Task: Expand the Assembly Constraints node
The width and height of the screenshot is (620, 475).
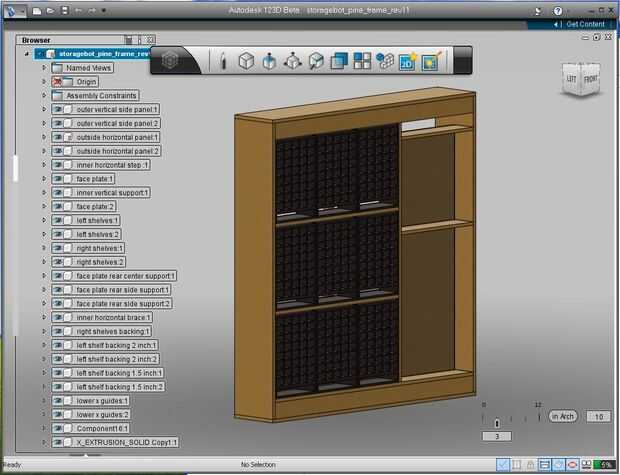Action: click(44, 96)
